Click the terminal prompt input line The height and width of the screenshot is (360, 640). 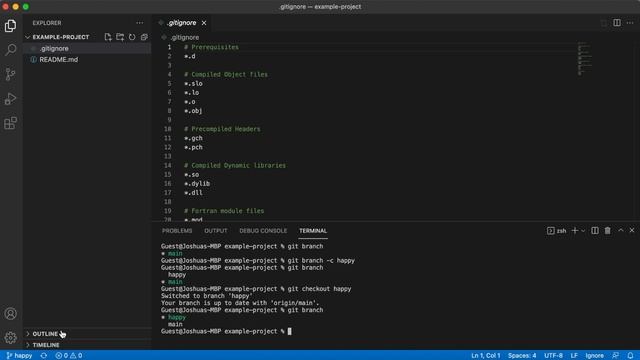pos(226,331)
